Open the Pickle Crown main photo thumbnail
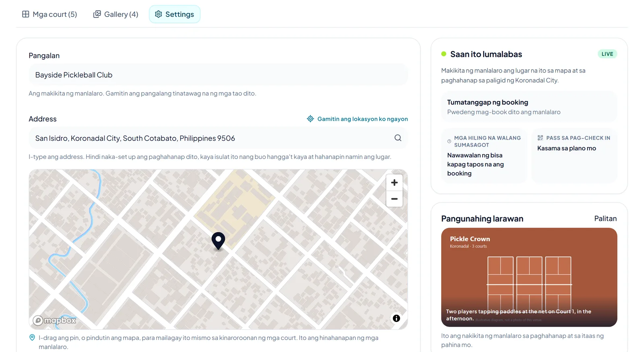Viewport: 644px width, 352px height. (529, 278)
